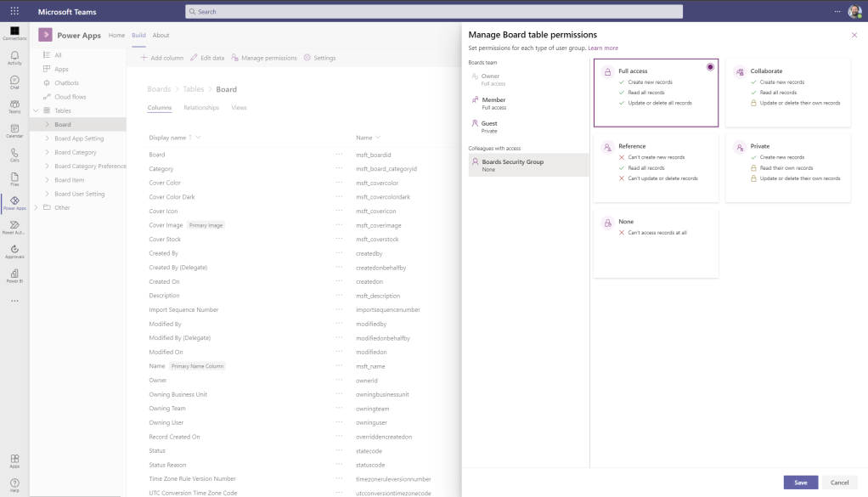Select the Reference permission card
868x497 pixels.
656,167
